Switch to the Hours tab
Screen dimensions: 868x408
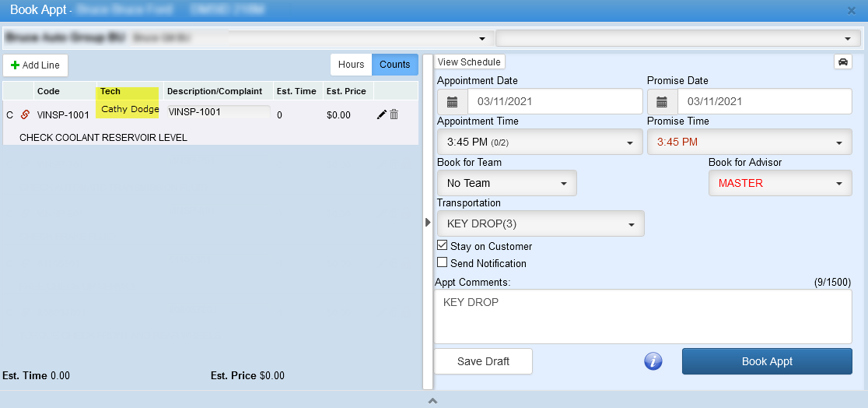[x=351, y=65]
